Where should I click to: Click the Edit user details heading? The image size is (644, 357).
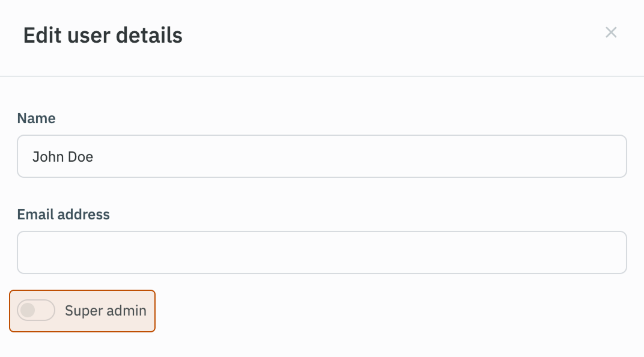click(102, 36)
